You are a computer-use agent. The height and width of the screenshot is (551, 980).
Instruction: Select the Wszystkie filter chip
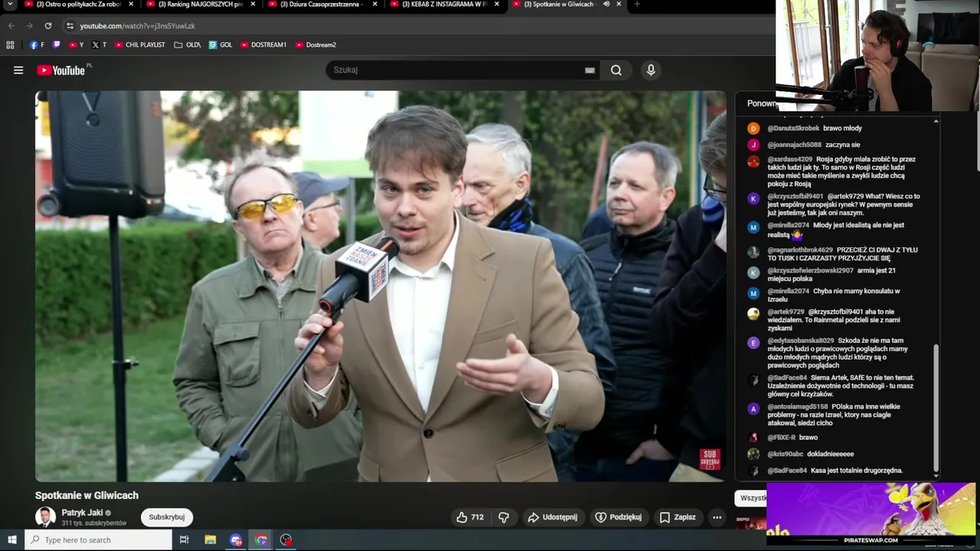coord(753,498)
